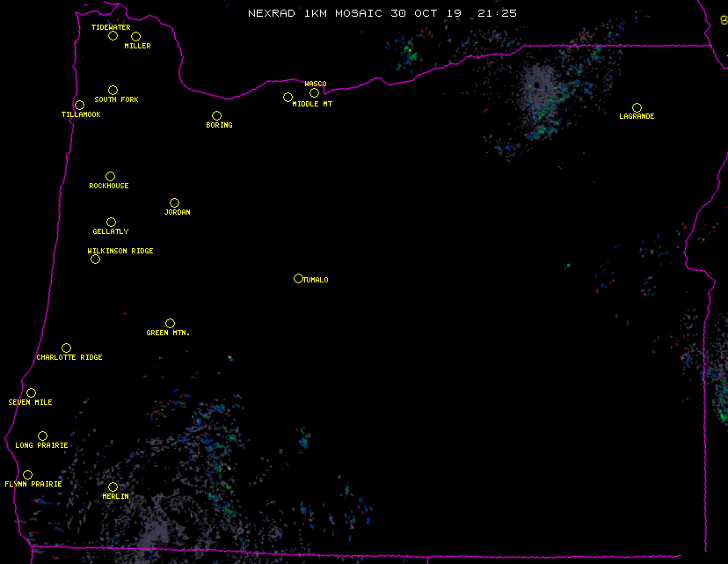Select the Miller station circle marker
728x564 pixels.
(135, 37)
